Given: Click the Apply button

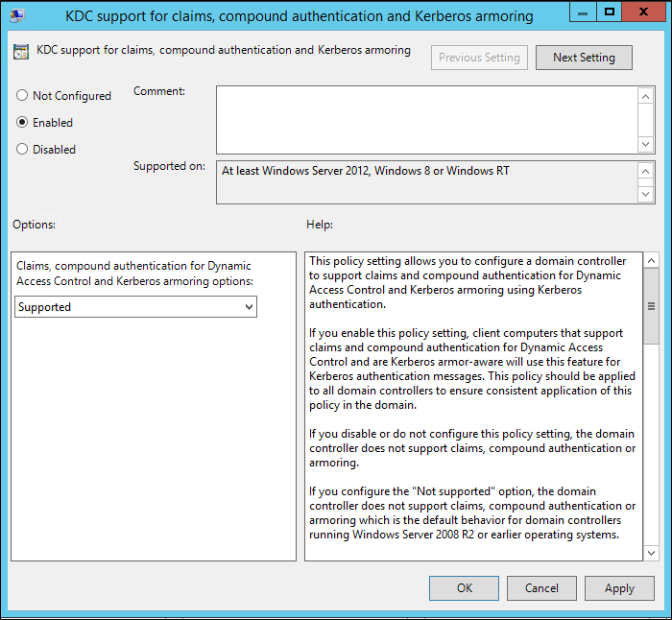Looking at the screenshot, I should (x=619, y=588).
